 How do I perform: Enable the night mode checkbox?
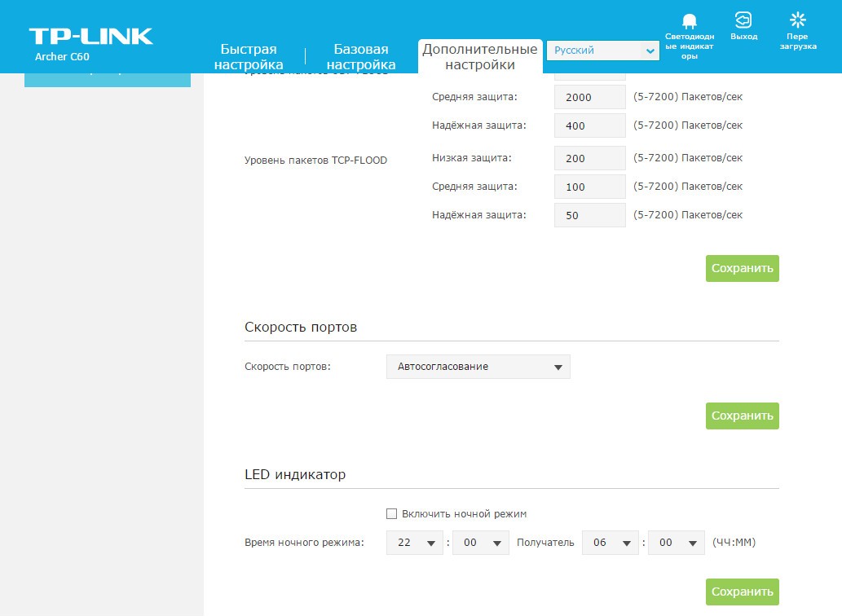point(391,513)
